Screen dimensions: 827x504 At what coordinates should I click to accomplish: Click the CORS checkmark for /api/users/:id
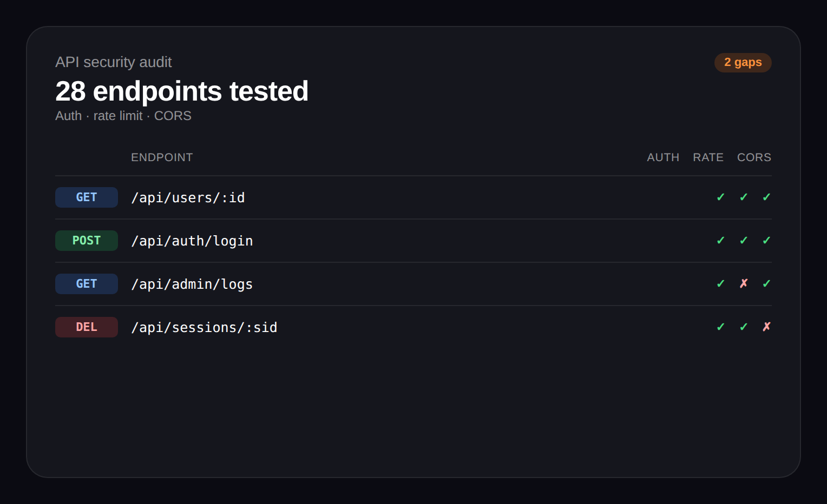pos(766,197)
